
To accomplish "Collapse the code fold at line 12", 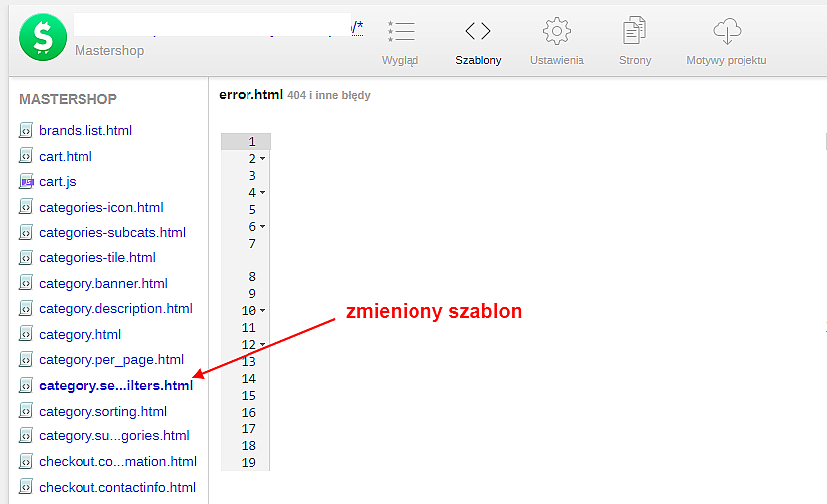I will (x=262, y=344).
